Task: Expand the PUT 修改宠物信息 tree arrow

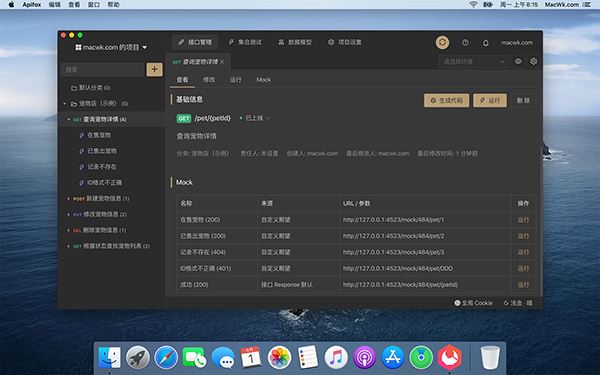Action: (68, 214)
